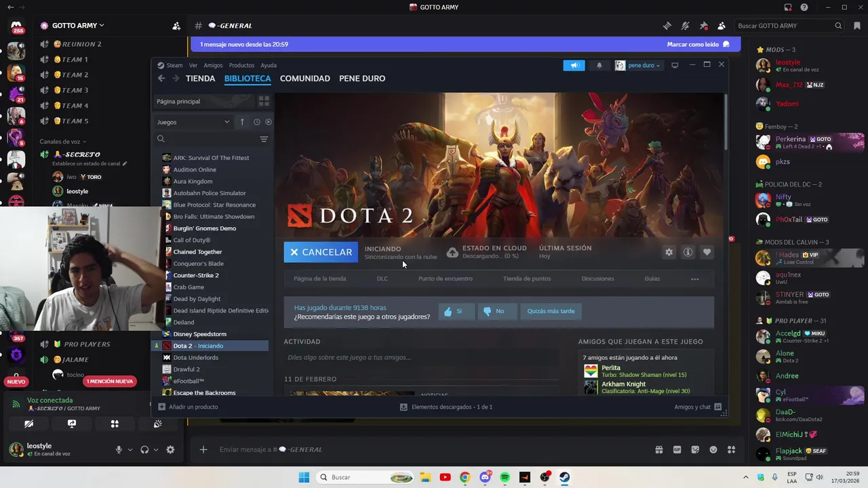Click Quizás más tarde button
Image resolution: width=868 pixels, height=488 pixels.
click(551, 311)
